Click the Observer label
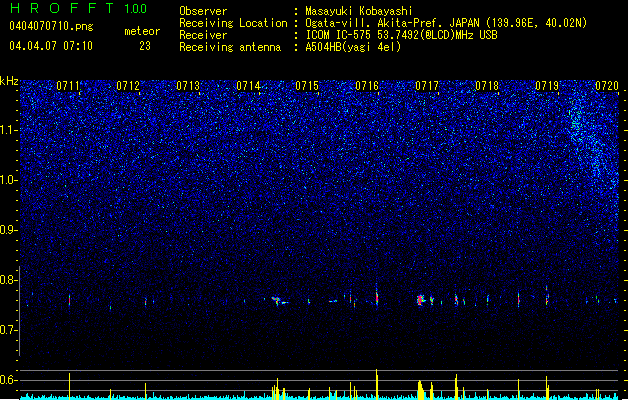The image size is (629, 400). [x=203, y=11]
